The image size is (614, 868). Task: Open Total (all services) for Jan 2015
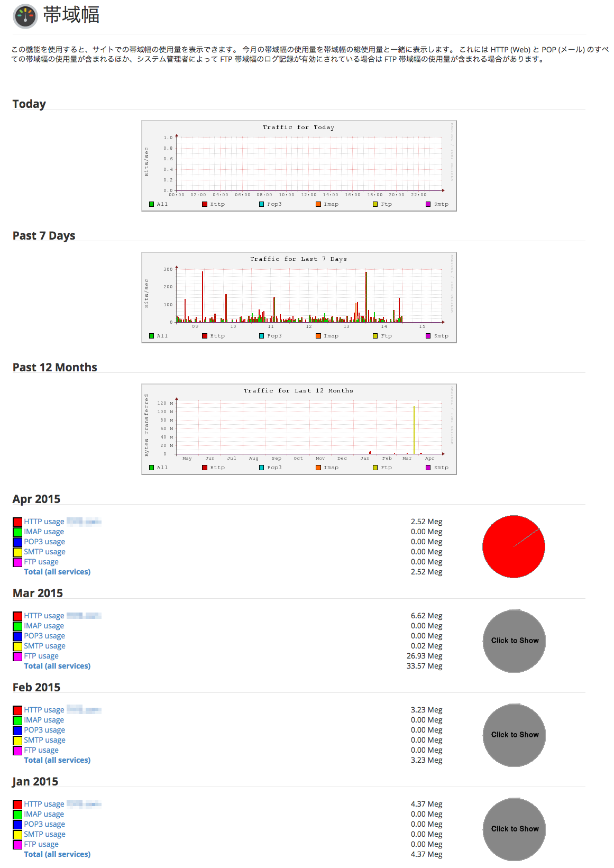(57, 854)
